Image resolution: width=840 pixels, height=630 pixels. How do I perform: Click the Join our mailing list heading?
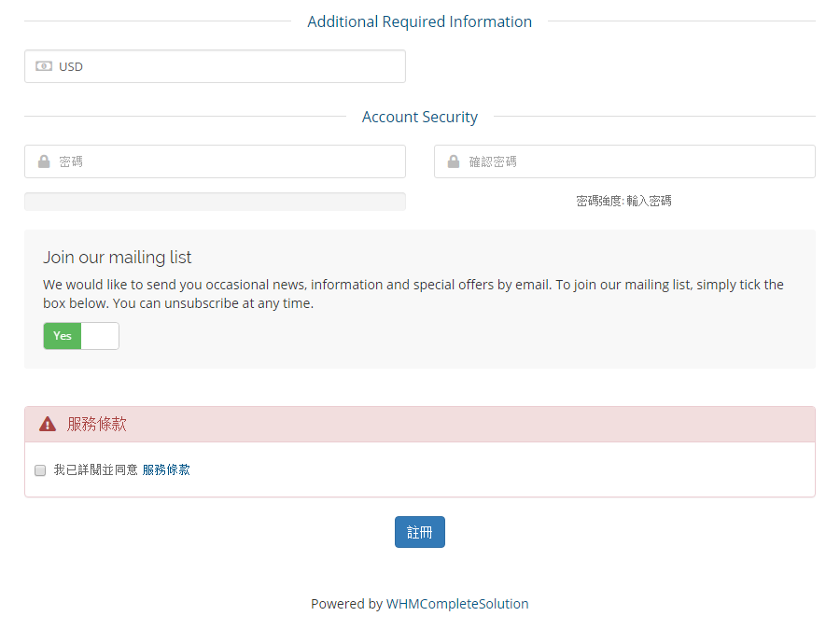[118, 258]
